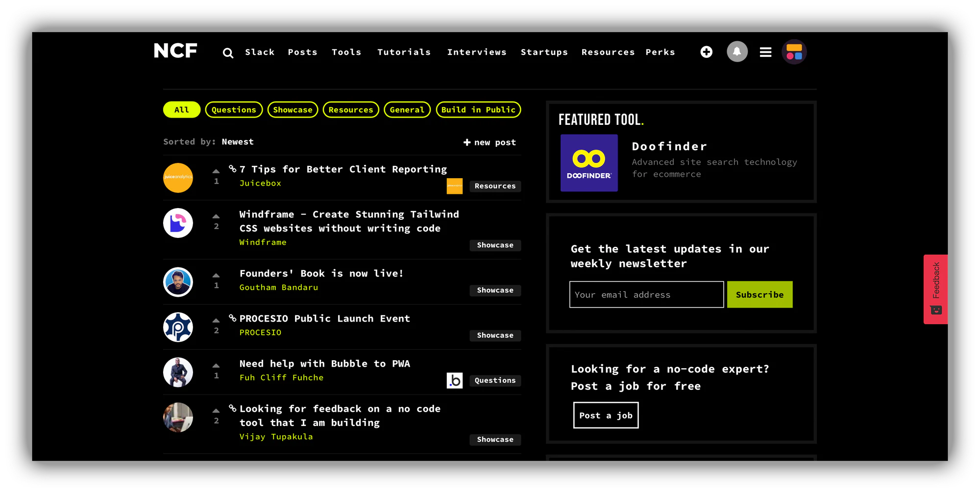Open the Perks nav item
Image resolution: width=980 pixels, height=493 pixels.
(660, 52)
